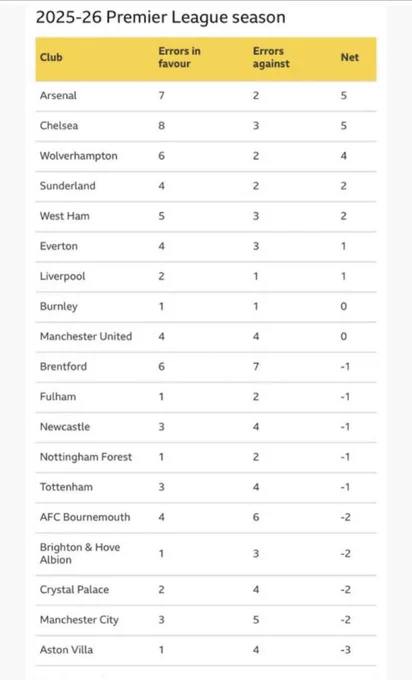Click Aston Villa's net value -3
412x680 pixels.
[345, 650]
